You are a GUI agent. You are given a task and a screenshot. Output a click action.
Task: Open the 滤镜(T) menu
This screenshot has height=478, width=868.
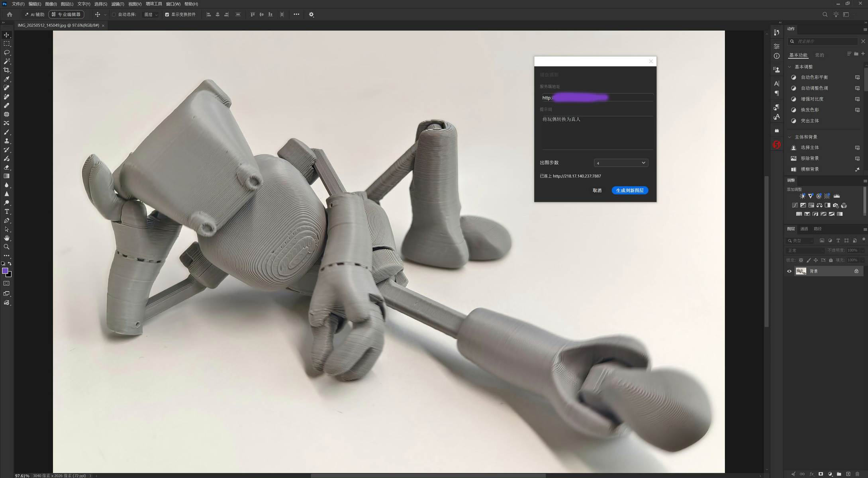pyautogui.click(x=118, y=4)
